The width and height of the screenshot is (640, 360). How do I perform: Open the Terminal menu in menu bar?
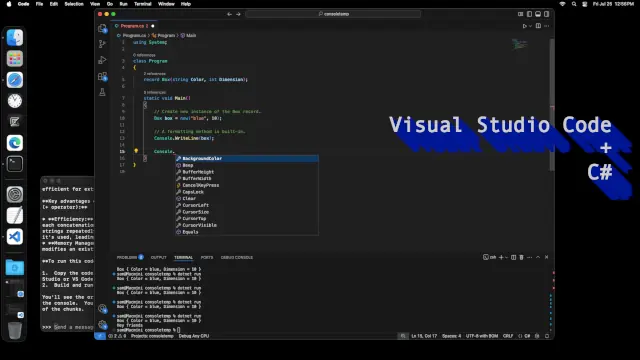(143, 4)
